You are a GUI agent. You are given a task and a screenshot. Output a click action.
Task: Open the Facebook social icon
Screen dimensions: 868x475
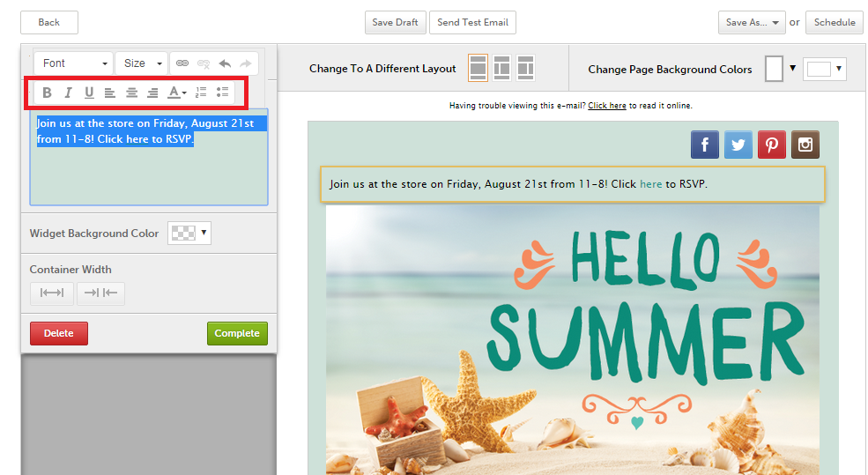tap(705, 145)
